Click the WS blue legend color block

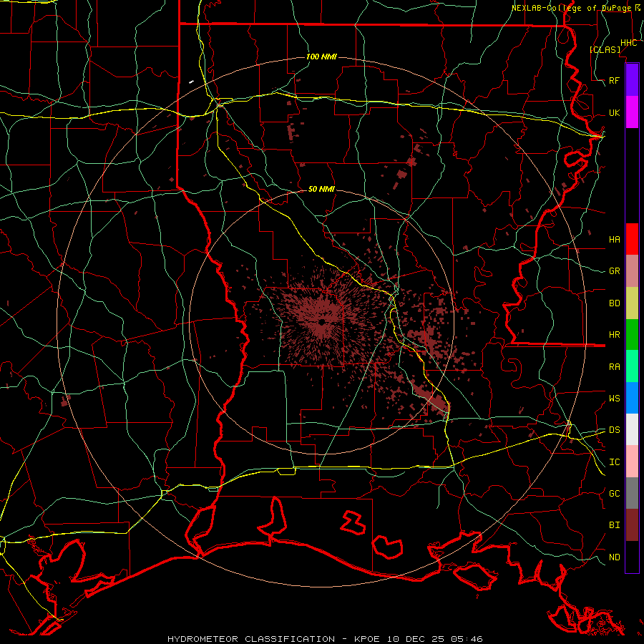[632, 398]
